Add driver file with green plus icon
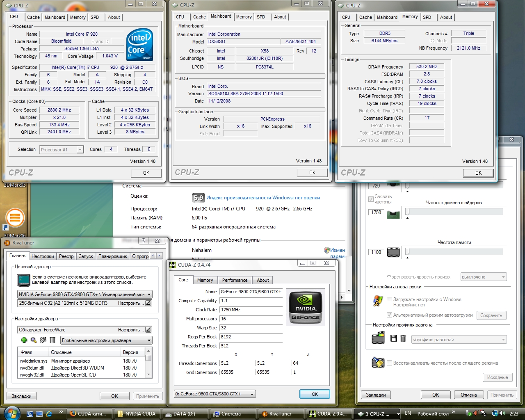 (x=24, y=340)
